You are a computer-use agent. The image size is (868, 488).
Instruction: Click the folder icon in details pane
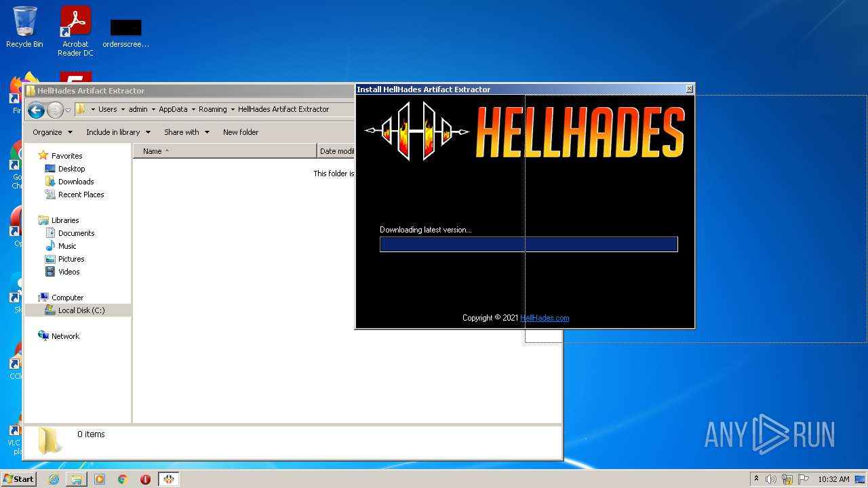point(50,441)
